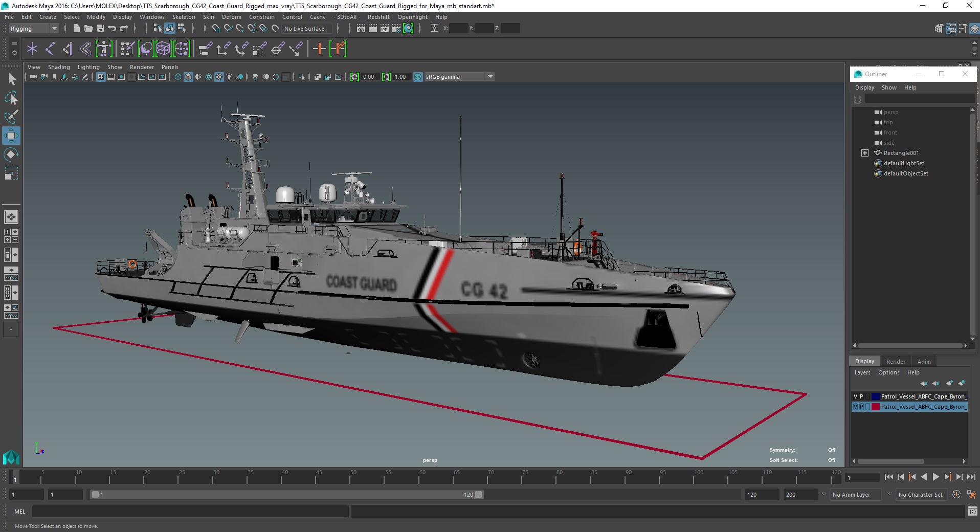The width and height of the screenshot is (980, 532).
Task: Toggle the ON color management button
Action: click(418, 77)
